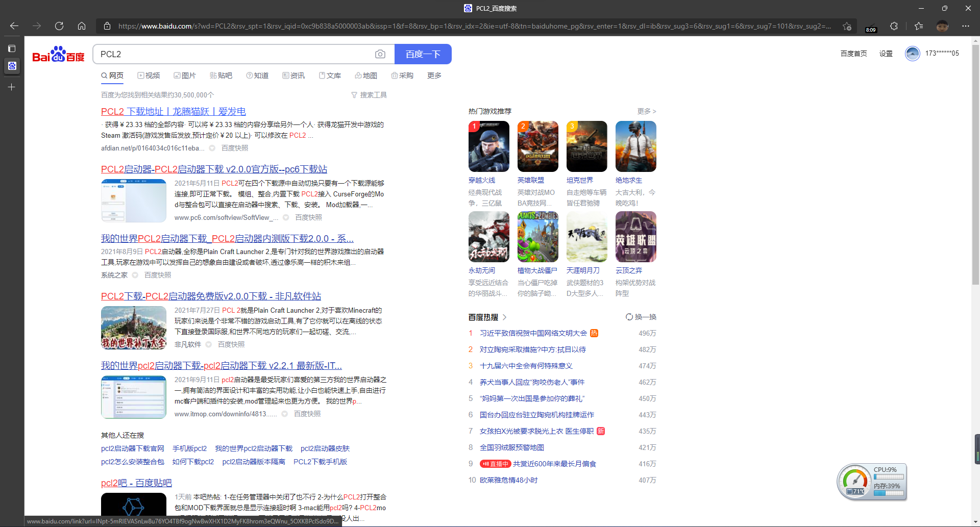
Task: Open hot search 习近平致信祝贺中国网络文明大会
Action: pos(533,333)
